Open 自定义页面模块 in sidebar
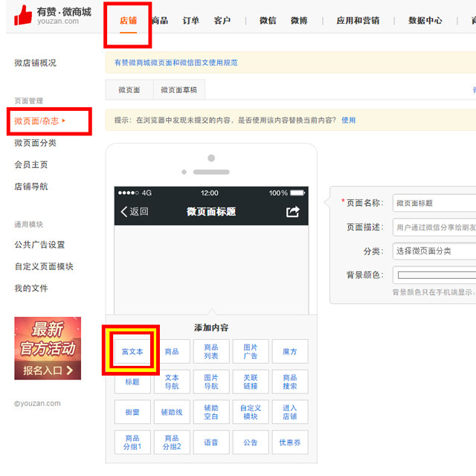The image size is (476, 476). (44, 266)
